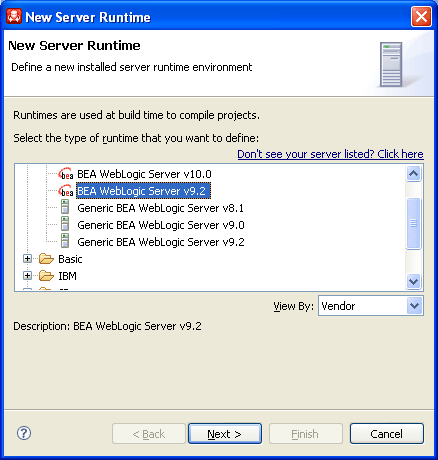Follow the Don't see your server listed link
438x460 pixels.
pyautogui.click(x=330, y=154)
